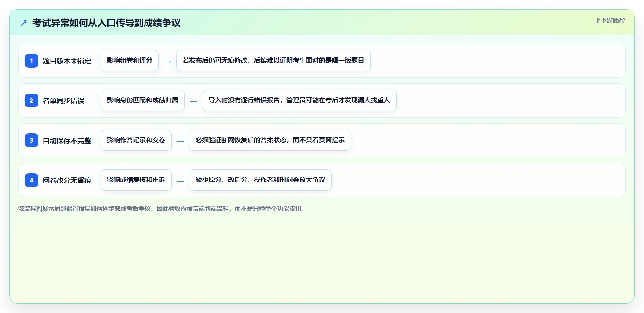Click the diagonal arrow icon beside the title
This screenshot has width=644, height=313.
[x=24, y=23]
